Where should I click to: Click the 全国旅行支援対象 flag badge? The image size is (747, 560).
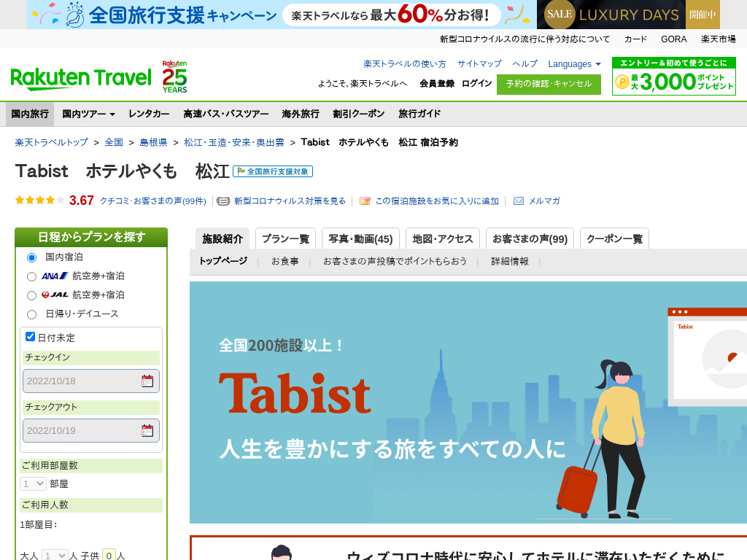pos(273,171)
